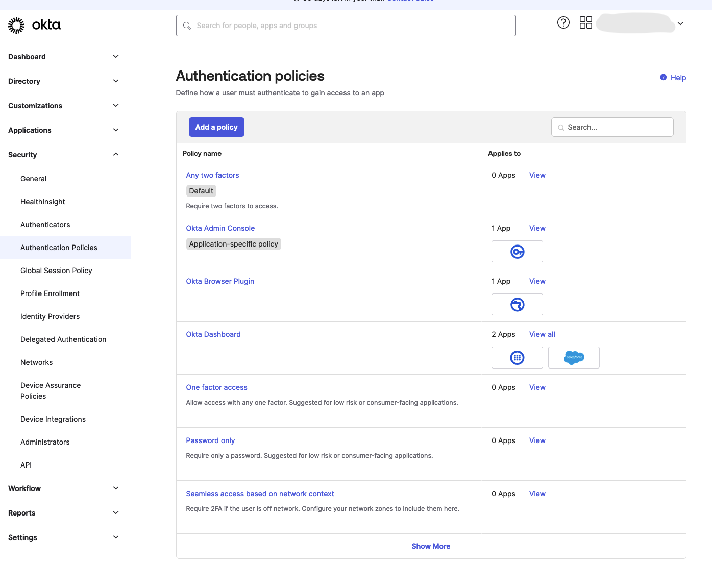Click the Application-specific policy badge

click(234, 244)
